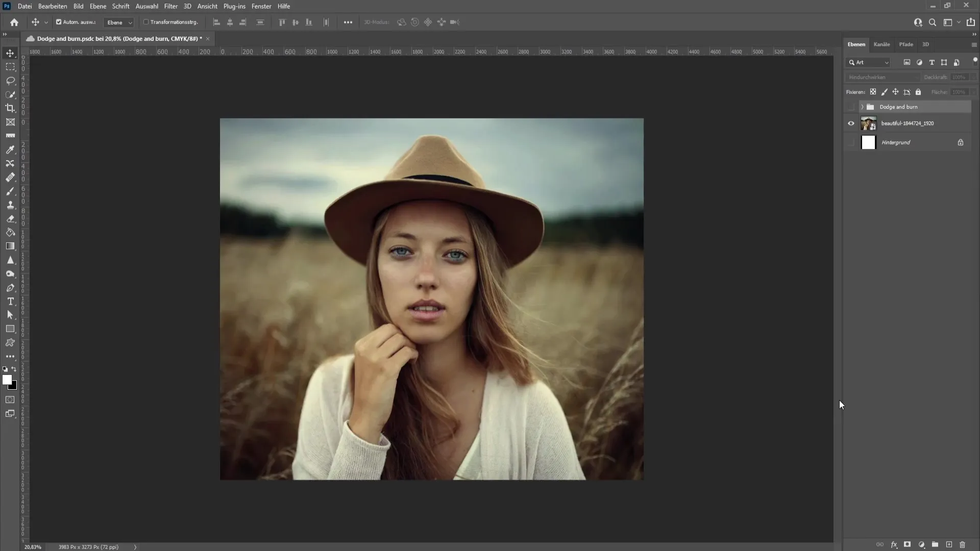Select the Clone Stamp tool
980x551 pixels.
tap(9, 205)
